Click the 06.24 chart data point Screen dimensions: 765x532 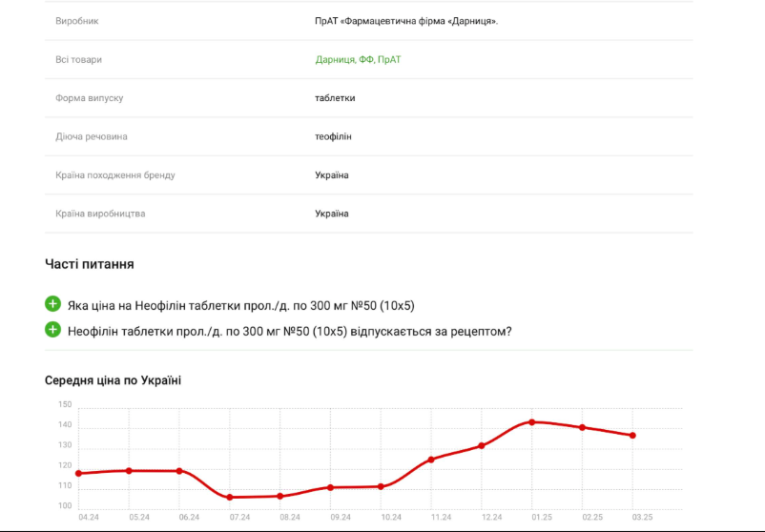[x=179, y=471]
